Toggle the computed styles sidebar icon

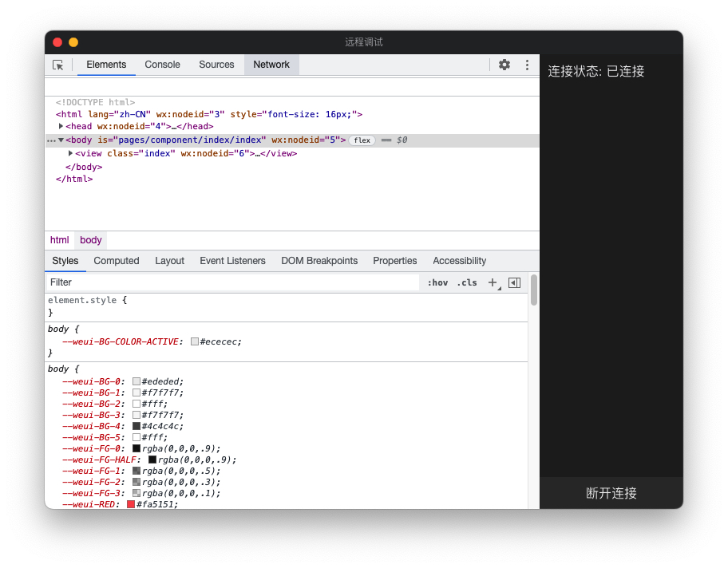tap(514, 282)
